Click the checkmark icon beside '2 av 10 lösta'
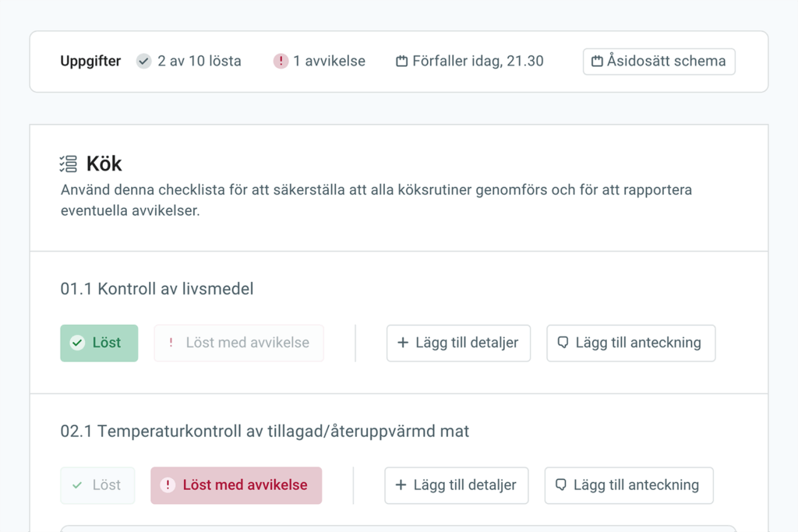 [x=143, y=62]
